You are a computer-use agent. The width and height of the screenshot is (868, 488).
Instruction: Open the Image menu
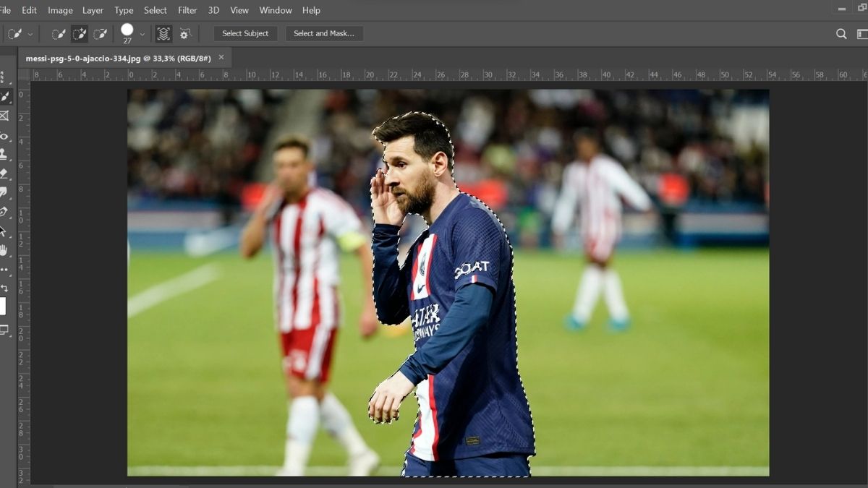(x=60, y=10)
